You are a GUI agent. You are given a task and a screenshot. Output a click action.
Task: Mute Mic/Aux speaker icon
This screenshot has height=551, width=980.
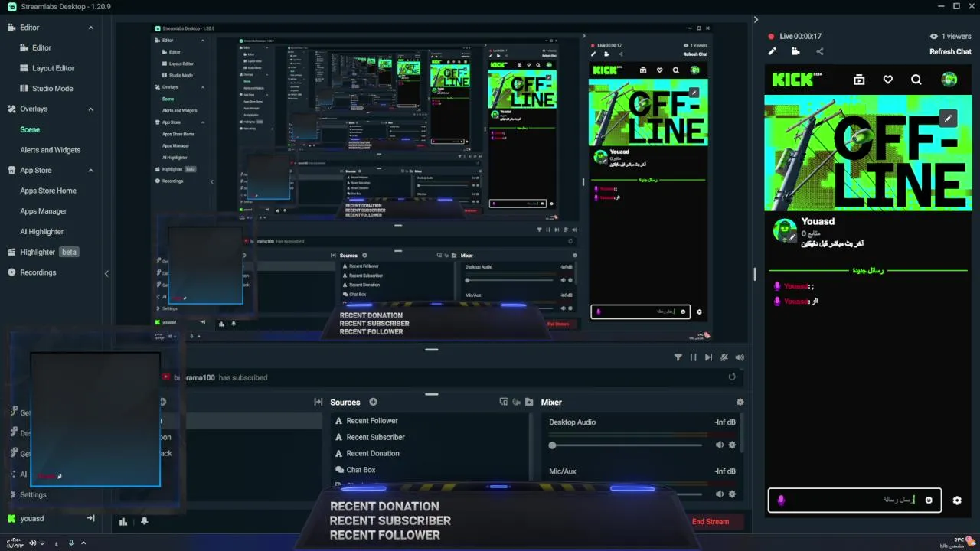point(719,494)
